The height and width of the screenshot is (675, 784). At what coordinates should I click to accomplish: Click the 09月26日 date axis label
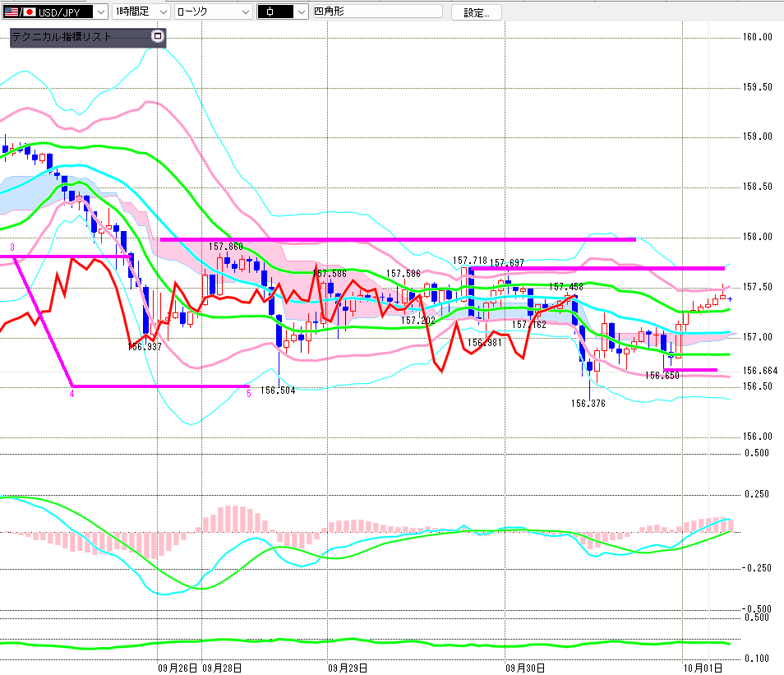click(178, 668)
